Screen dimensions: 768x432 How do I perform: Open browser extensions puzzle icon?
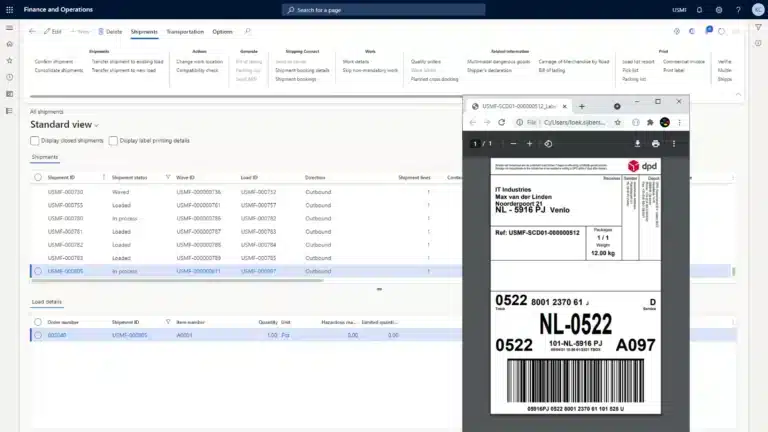click(x=650, y=122)
